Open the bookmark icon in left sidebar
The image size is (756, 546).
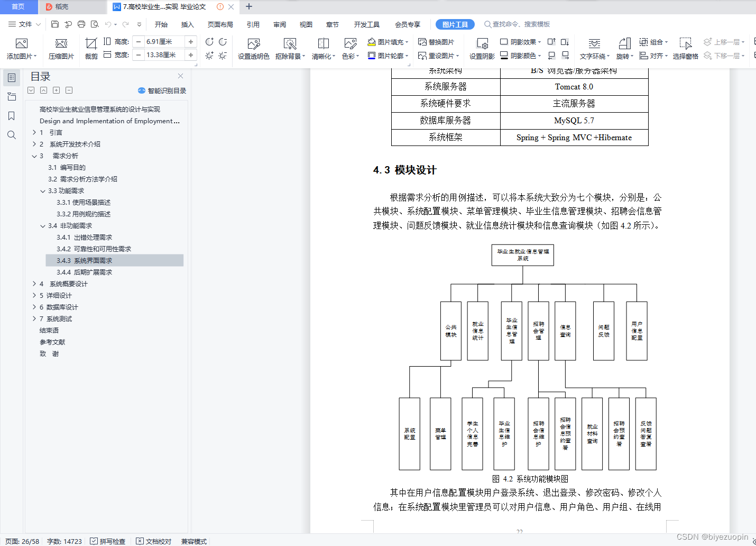[12, 116]
